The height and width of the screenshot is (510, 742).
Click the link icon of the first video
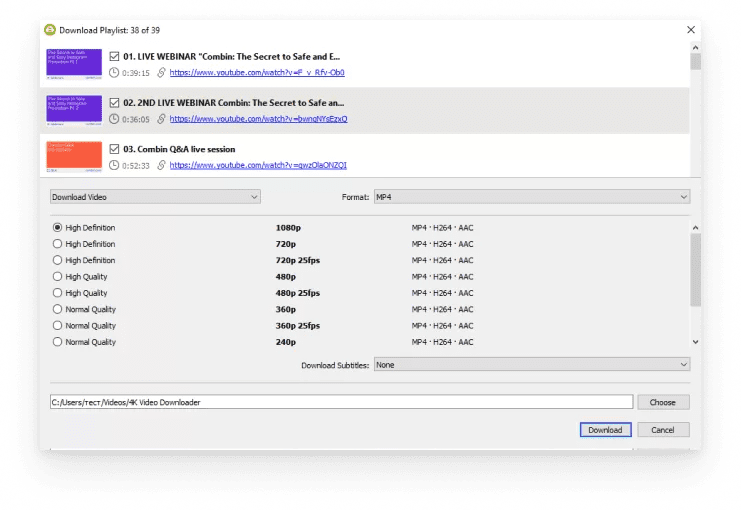point(161,73)
